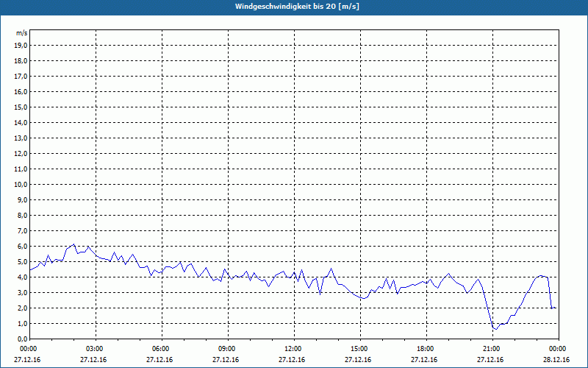
Task: Select the 12:00 time axis label
Action: (x=293, y=348)
